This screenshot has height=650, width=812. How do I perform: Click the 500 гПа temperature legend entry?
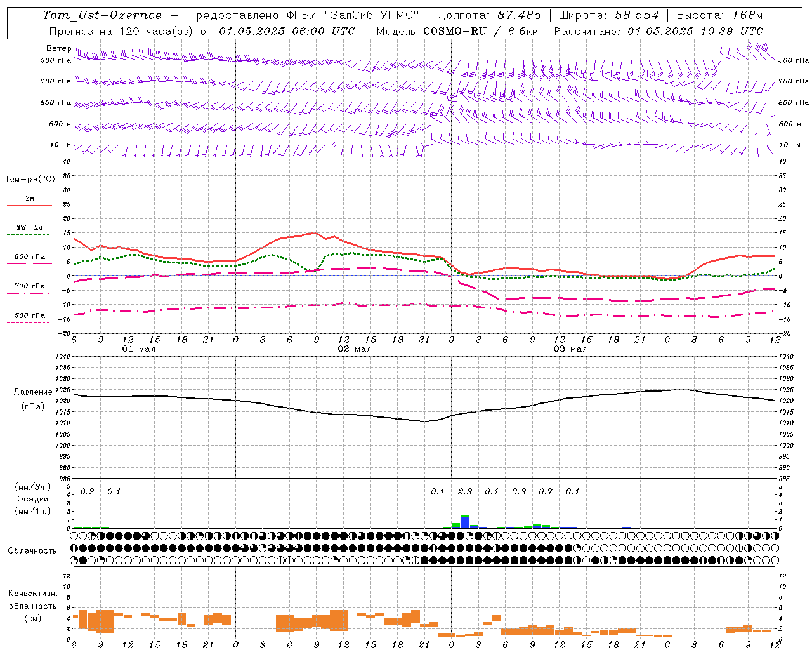(30, 315)
